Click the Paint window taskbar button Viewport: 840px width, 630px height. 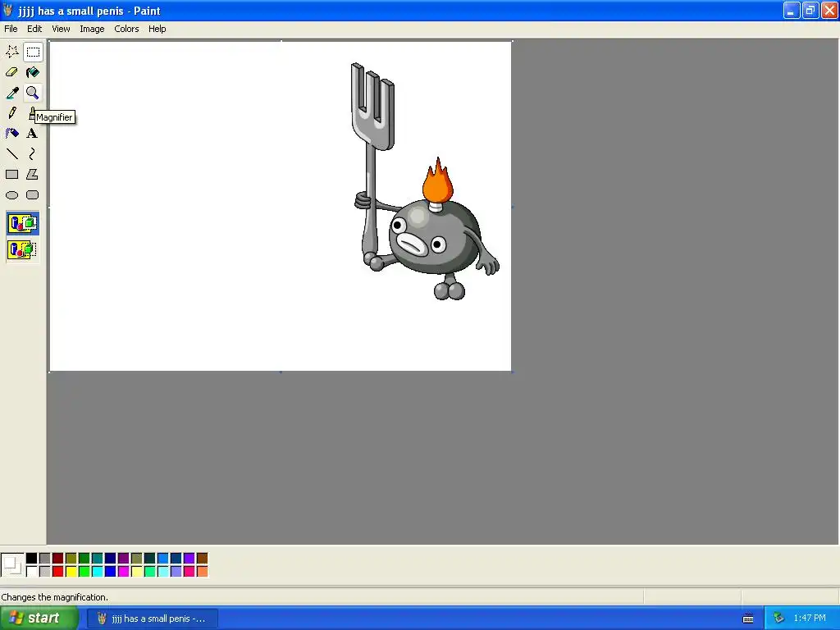(x=153, y=619)
